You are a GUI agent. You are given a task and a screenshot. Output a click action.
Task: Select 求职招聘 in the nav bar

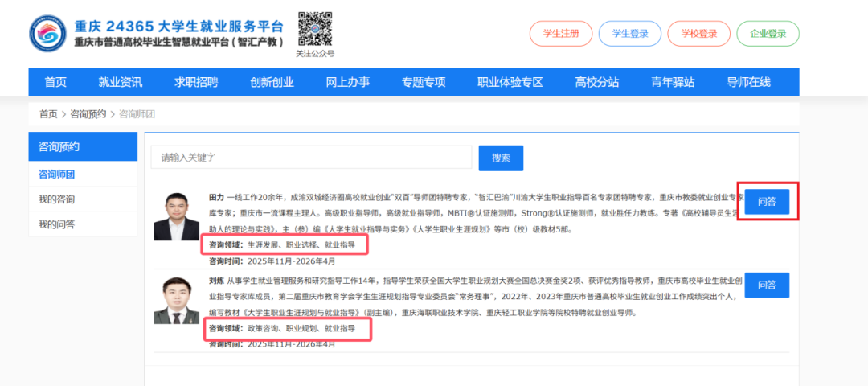[x=196, y=82]
